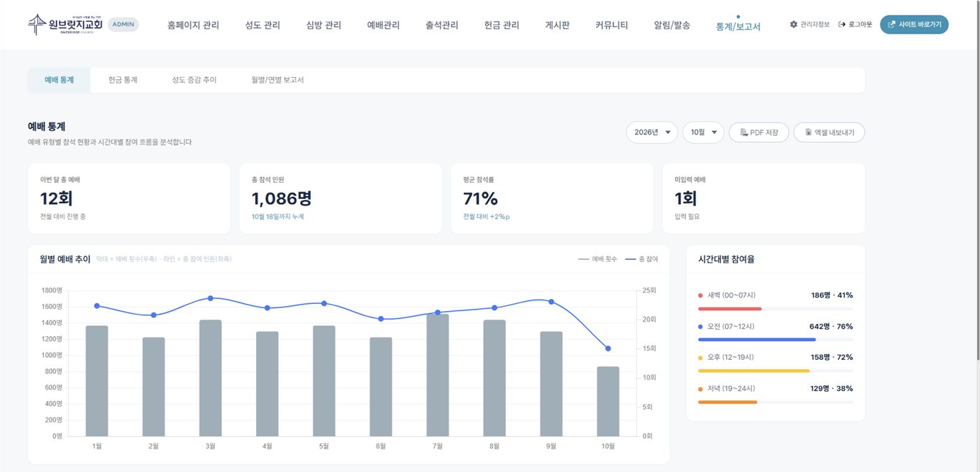Screen dimensions: 980x472
Task: Click the 평균 참석률 71% card
Action: [552, 199]
